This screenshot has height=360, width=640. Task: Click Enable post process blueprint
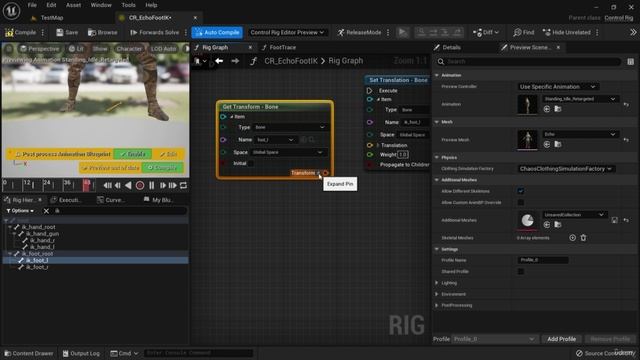(133, 154)
